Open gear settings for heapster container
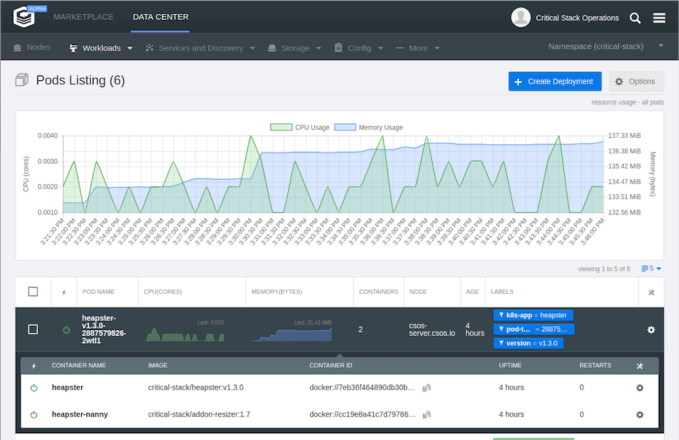This screenshot has height=440, width=679. tap(640, 388)
